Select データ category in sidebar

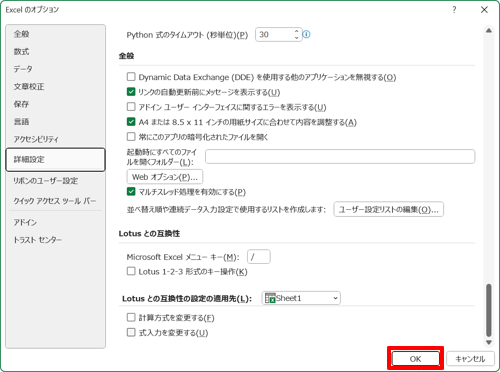point(56,69)
